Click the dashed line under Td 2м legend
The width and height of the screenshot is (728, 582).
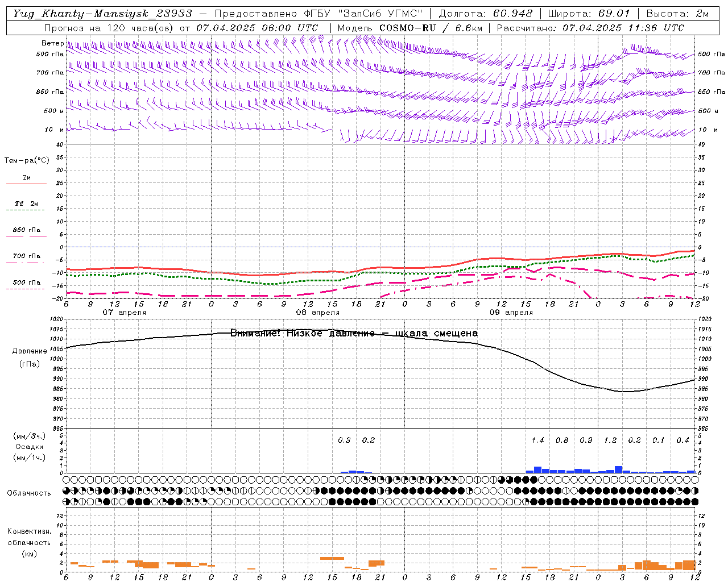(x=26, y=210)
